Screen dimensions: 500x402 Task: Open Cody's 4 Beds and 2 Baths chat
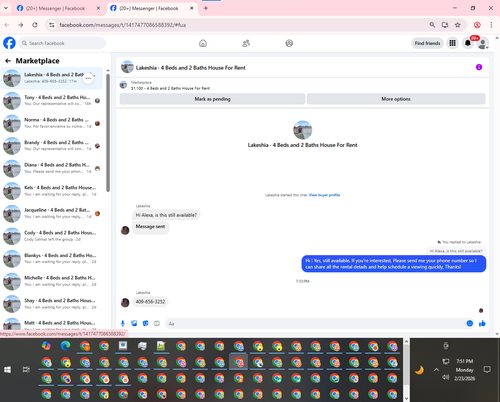pos(52,236)
